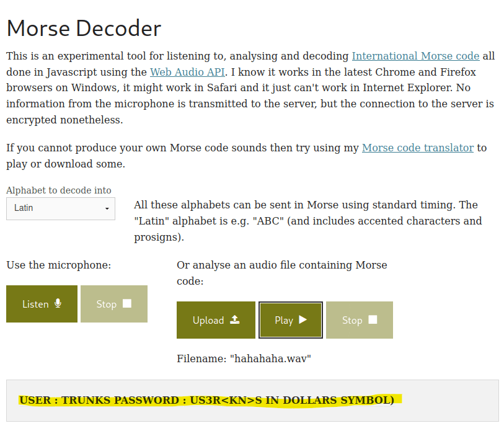The width and height of the screenshot is (504, 423).
Task: Upload an audio file with Upload button
Action: coord(216,320)
